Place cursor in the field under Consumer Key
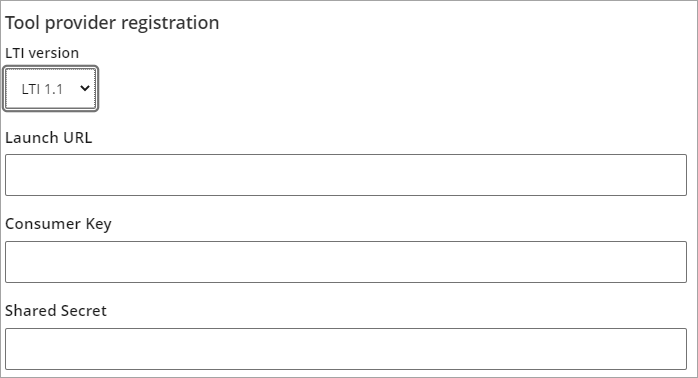This screenshot has height=378, width=698. 346,262
